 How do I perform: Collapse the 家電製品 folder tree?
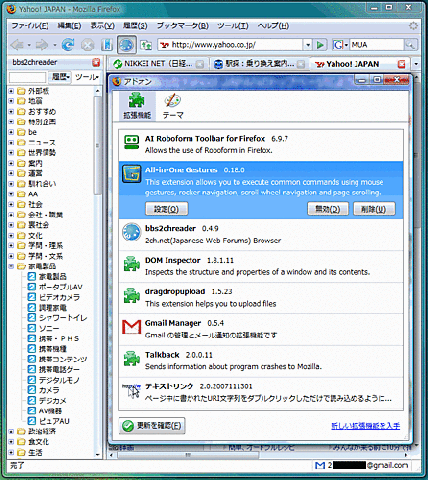tap(11, 266)
